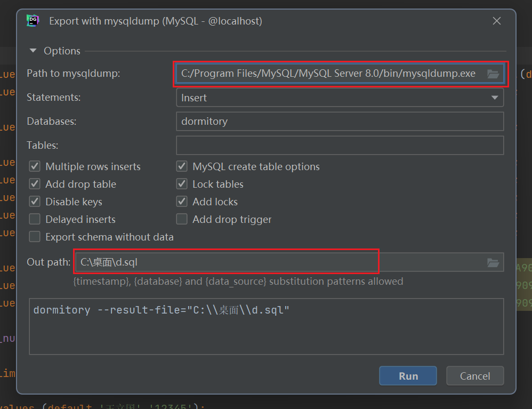
Task: Uncheck Lock tables
Action: [x=182, y=184]
